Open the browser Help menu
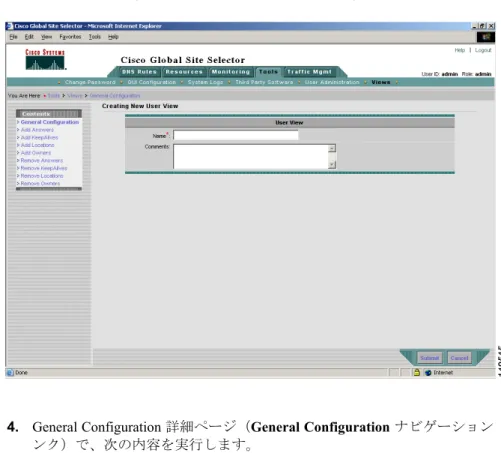Screen dimensions: 501x453 113,37
